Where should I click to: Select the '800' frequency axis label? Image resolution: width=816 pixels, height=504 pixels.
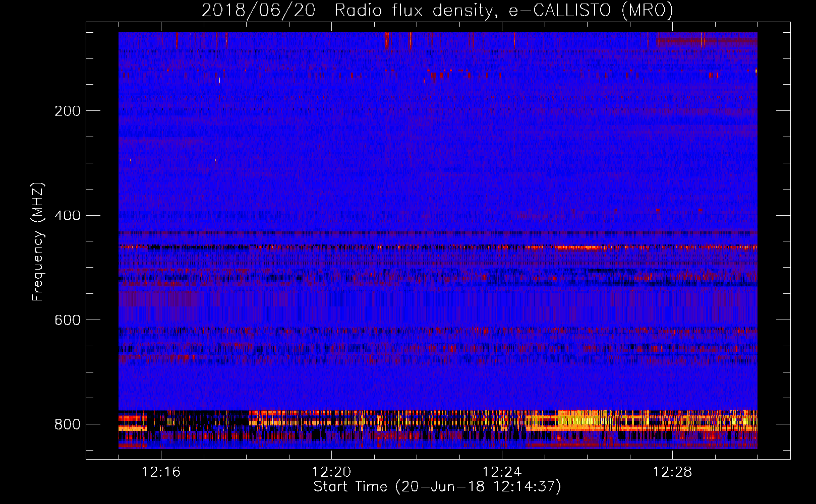click(67, 424)
